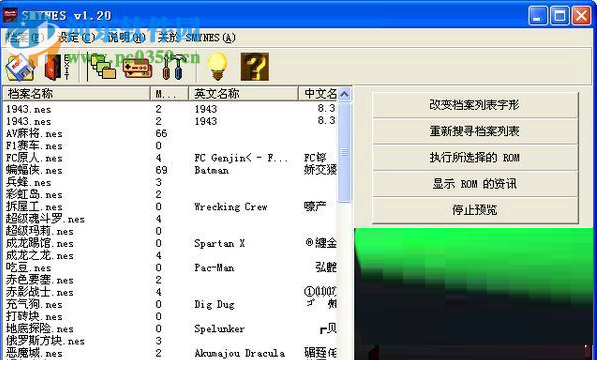Viewport: 604px width, 365px height.
Task: Click the green ROM preview image
Action: (474, 294)
